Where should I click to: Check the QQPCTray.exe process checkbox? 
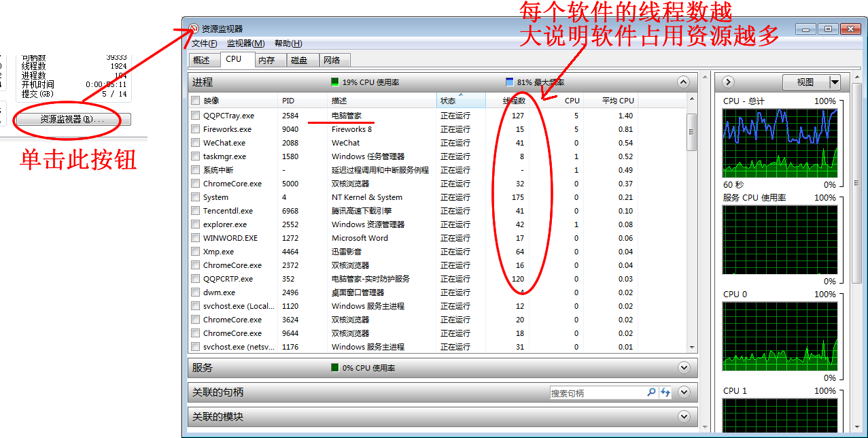195,116
